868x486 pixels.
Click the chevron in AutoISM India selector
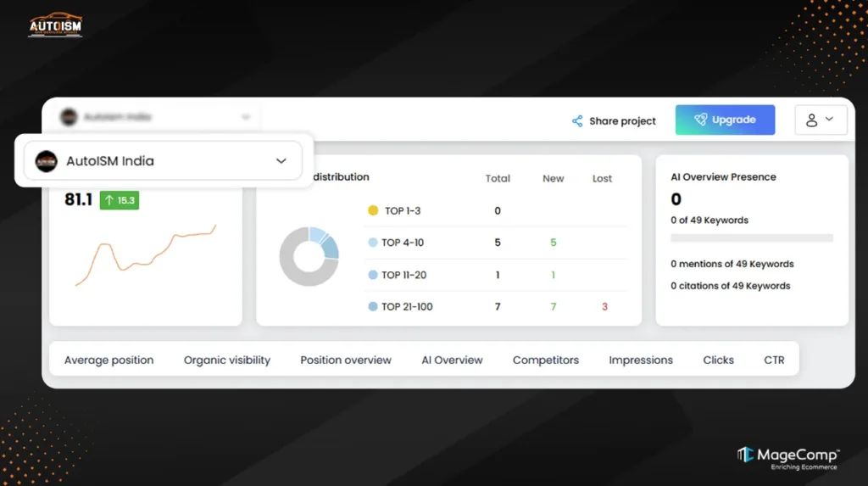click(281, 161)
